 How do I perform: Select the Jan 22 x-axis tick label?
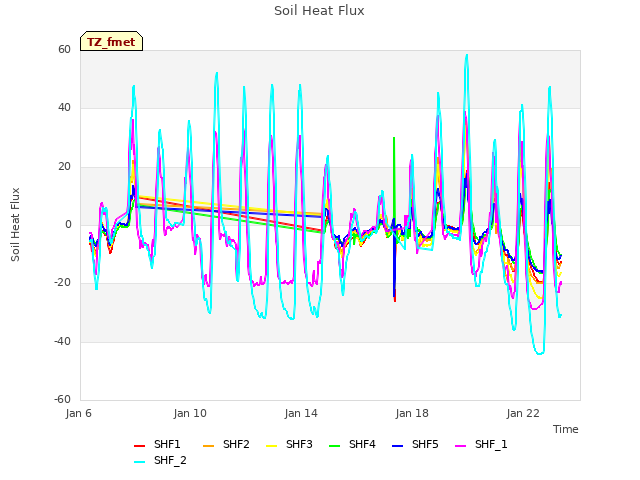pos(523,413)
